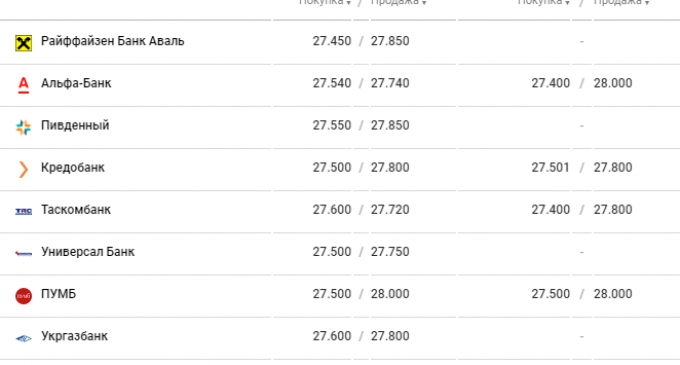
Task: Select ПУМБ buy rate 27.500 in first column
Action: [332, 294]
